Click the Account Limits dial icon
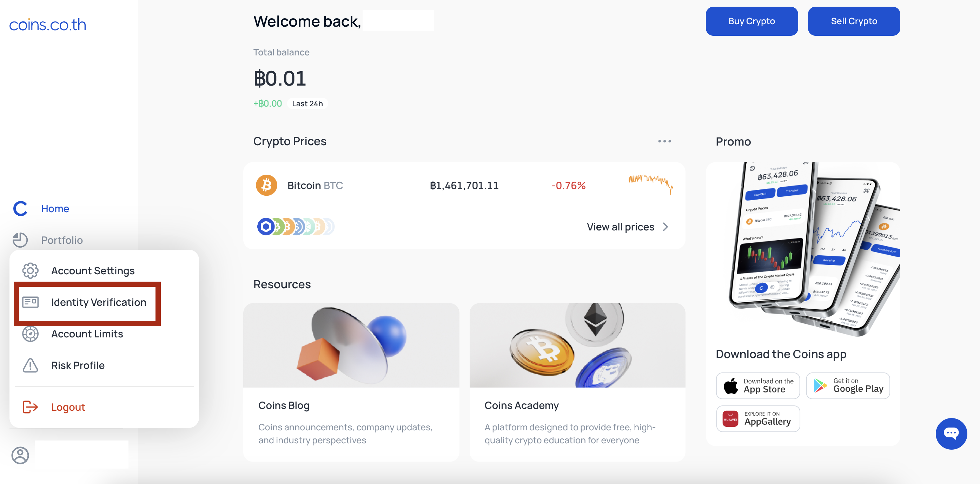980x484 pixels. pyautogui.click(x=30, y=334)
